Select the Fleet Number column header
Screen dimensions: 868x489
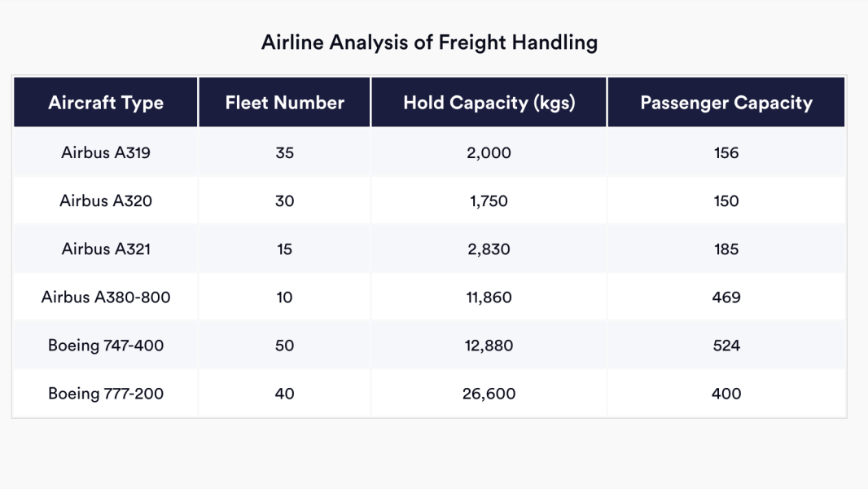pyautogui.click(x=285, y=103)
